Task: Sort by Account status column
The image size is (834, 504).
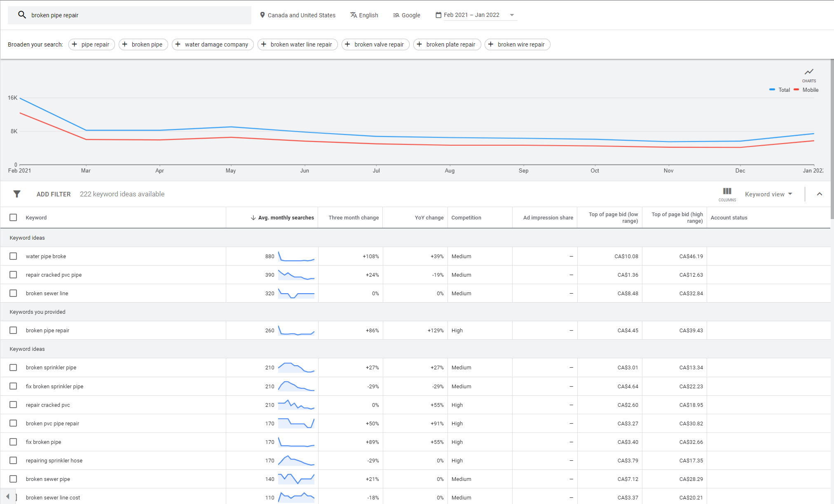Action: [x=729, y=218]
